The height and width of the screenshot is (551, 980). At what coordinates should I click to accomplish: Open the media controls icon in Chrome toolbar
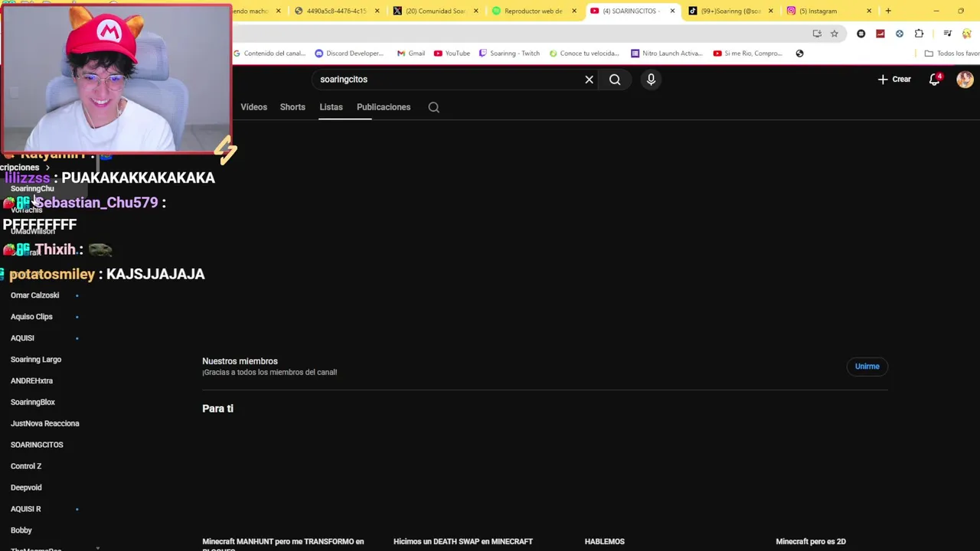948,34
